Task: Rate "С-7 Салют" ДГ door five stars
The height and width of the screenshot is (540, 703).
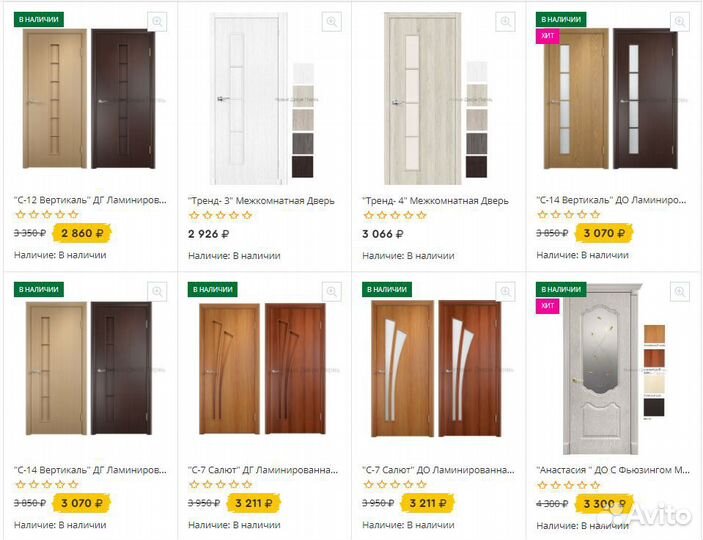Action: [248, 484]
